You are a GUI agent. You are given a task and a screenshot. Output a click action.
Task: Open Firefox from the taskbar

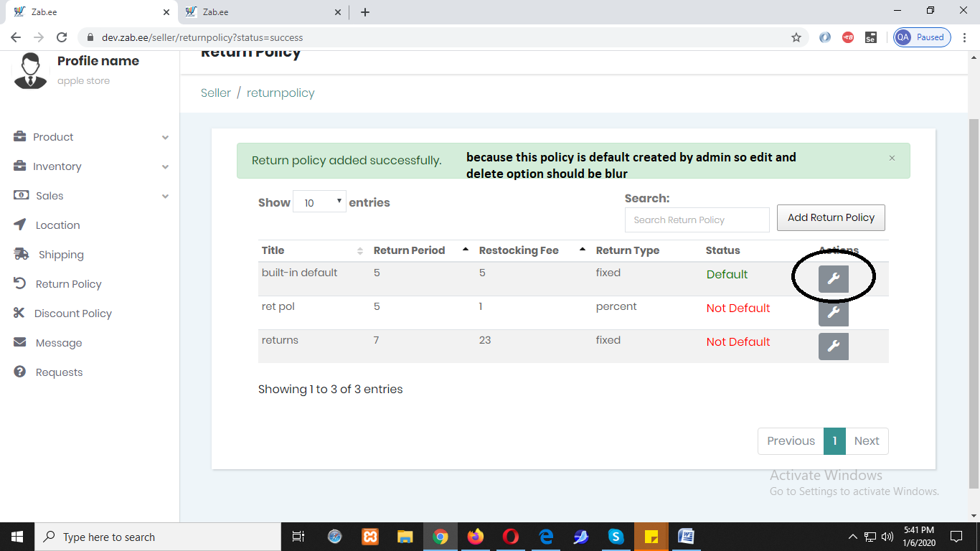tap(475, 537)
